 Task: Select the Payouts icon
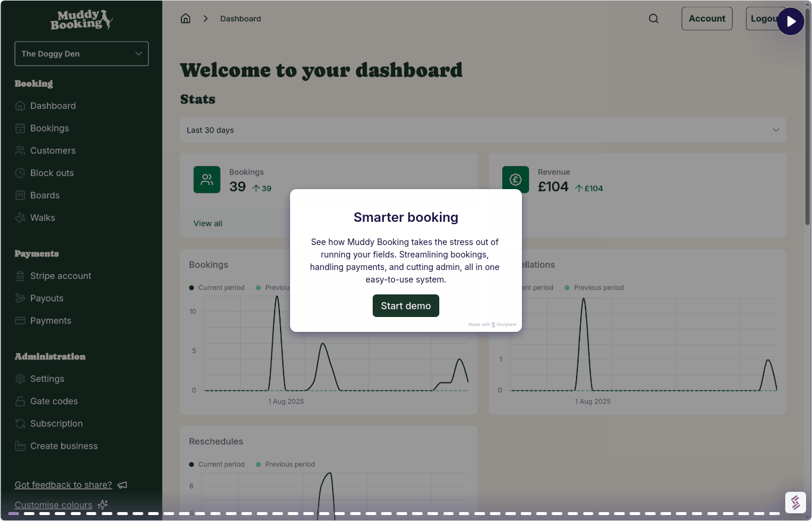pyautogui.click(x=20, y=298)
